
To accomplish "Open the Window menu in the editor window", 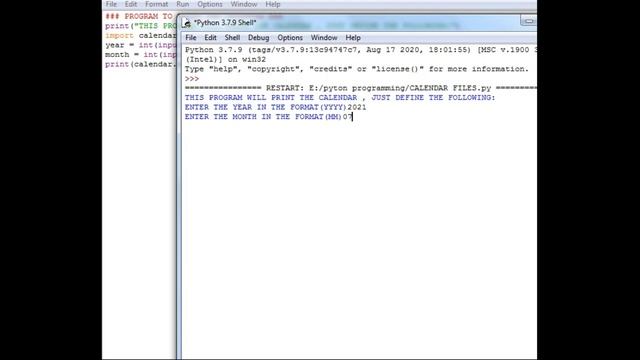I will click(244, 4).
